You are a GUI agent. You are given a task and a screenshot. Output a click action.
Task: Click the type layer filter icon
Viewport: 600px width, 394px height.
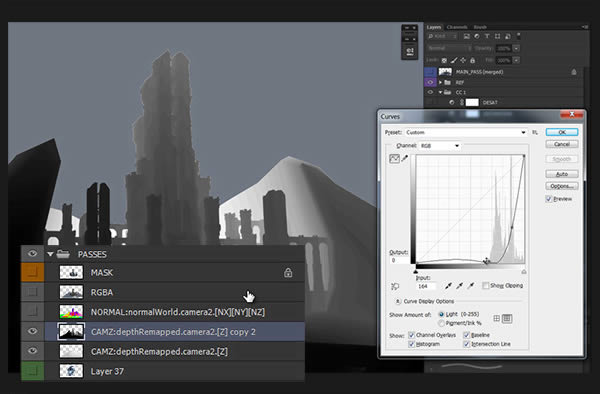(x=487, y=36)
